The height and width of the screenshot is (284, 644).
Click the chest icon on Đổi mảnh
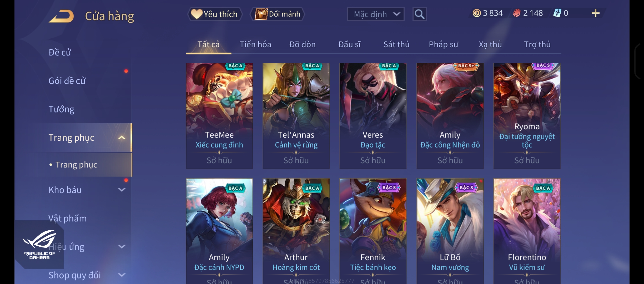261,14
